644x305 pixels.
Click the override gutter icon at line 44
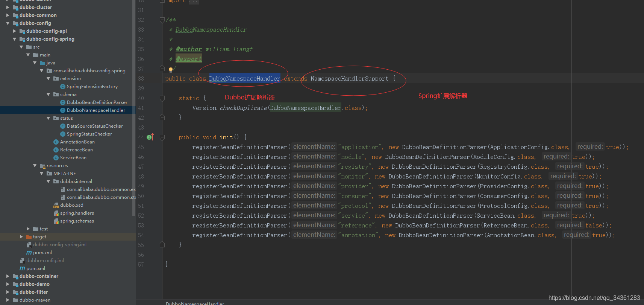point(150,137)
